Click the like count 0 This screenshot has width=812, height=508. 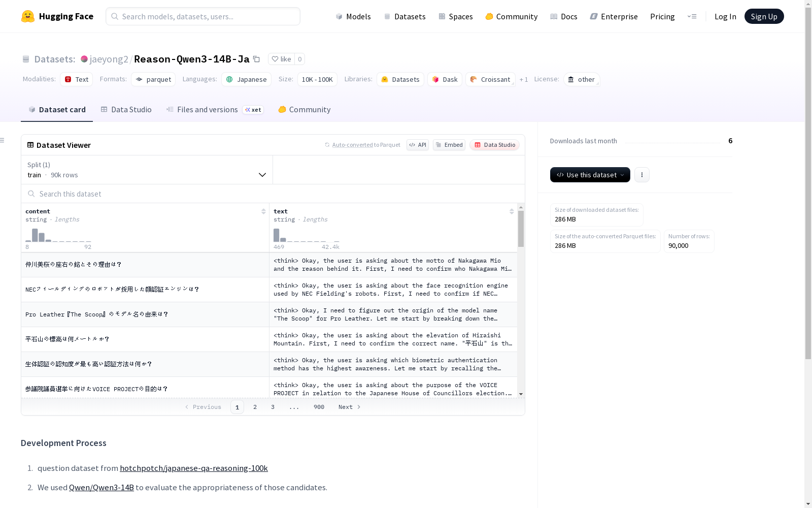click(x=300, y=59)
